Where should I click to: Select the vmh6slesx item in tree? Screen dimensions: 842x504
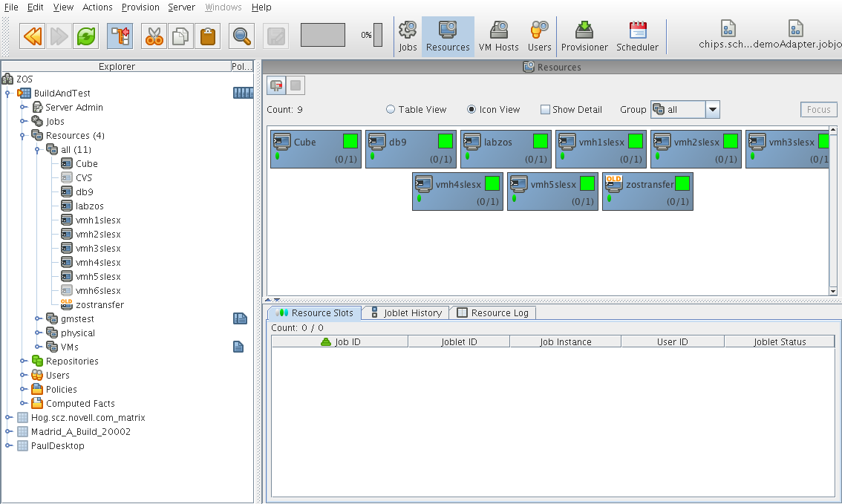coord(98,291)
